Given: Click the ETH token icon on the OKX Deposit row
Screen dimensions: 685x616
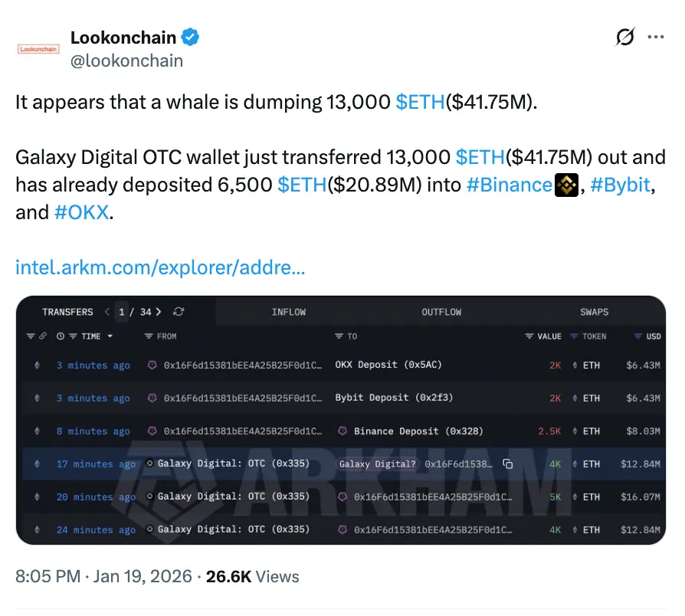Looking at the screenshot, I should click(576, 365).
